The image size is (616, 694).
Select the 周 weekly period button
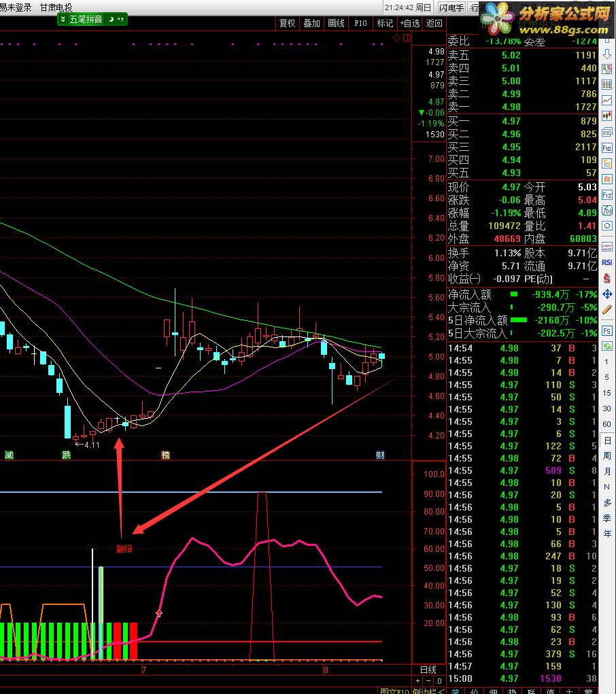click(606, 455)
